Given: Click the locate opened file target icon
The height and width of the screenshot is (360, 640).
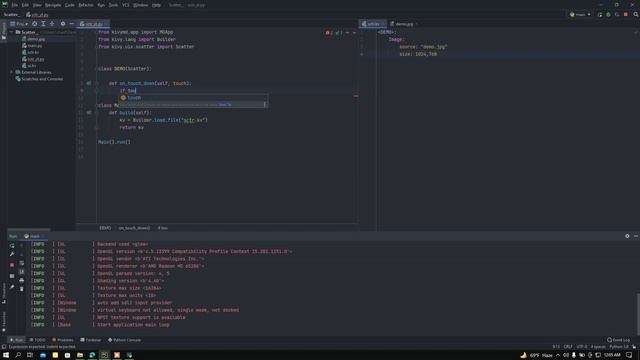Looking at the screenshot, I should click(35, 24).
